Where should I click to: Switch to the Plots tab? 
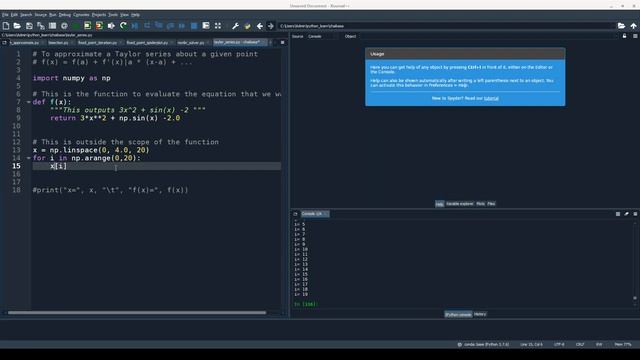tap(480, 204)
